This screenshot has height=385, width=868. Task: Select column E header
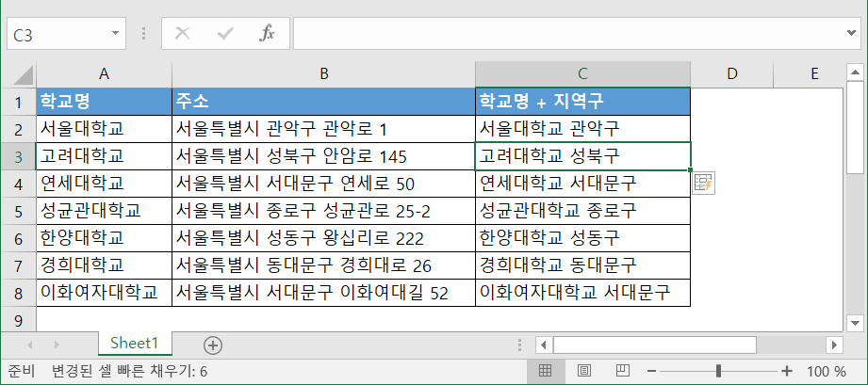click(x=809, y=74)
